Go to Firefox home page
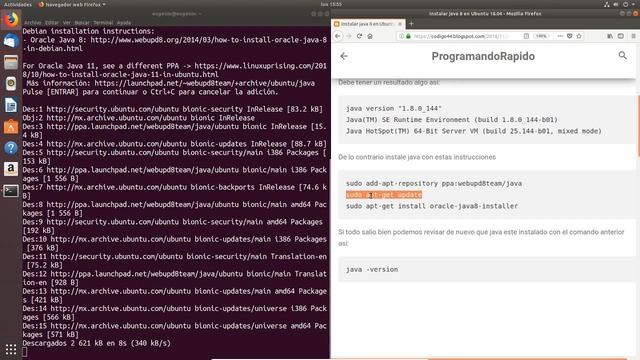Screen dimensions: 640x360 pyautogui.click(x=370, y=36)
